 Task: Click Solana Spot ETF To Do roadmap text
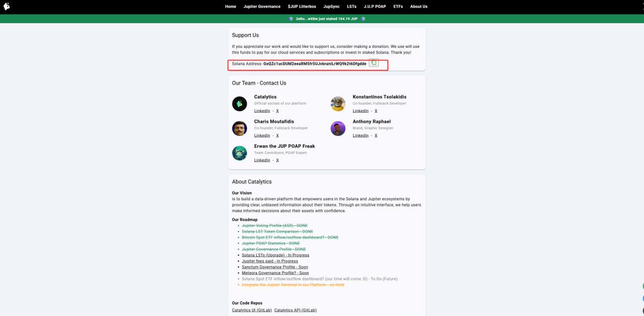(x=320, y=278)
